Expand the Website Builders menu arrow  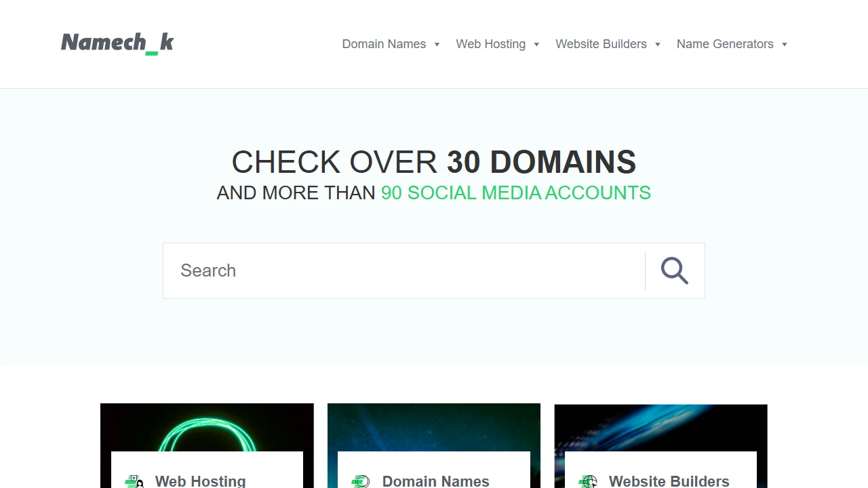(x=658, y=45)
